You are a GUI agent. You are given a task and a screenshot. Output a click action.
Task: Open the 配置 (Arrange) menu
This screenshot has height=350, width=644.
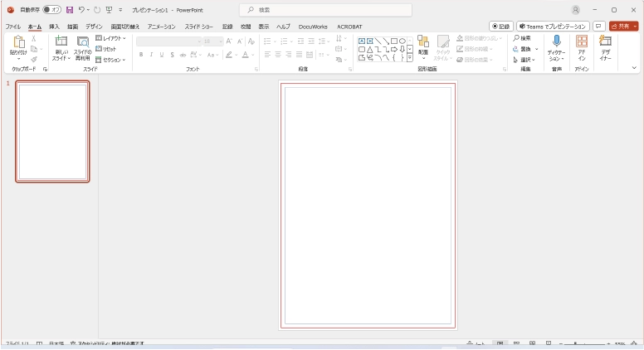click(423, 47)
